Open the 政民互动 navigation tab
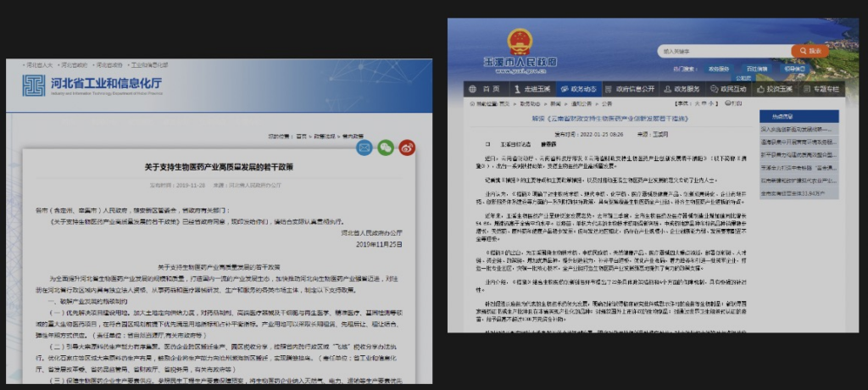The image size is (868, 390). 731,89
